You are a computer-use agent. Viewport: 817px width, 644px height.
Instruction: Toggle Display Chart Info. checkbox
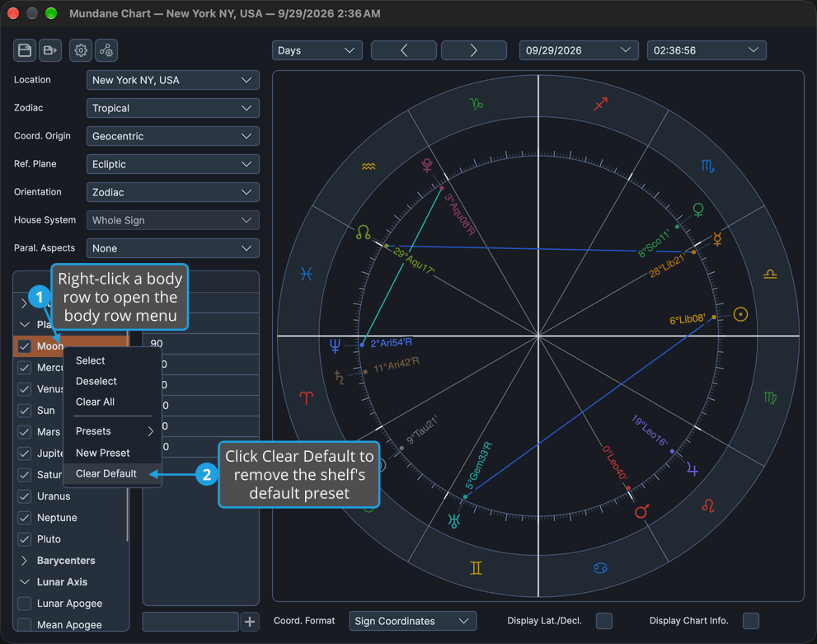tap(751, 621)
